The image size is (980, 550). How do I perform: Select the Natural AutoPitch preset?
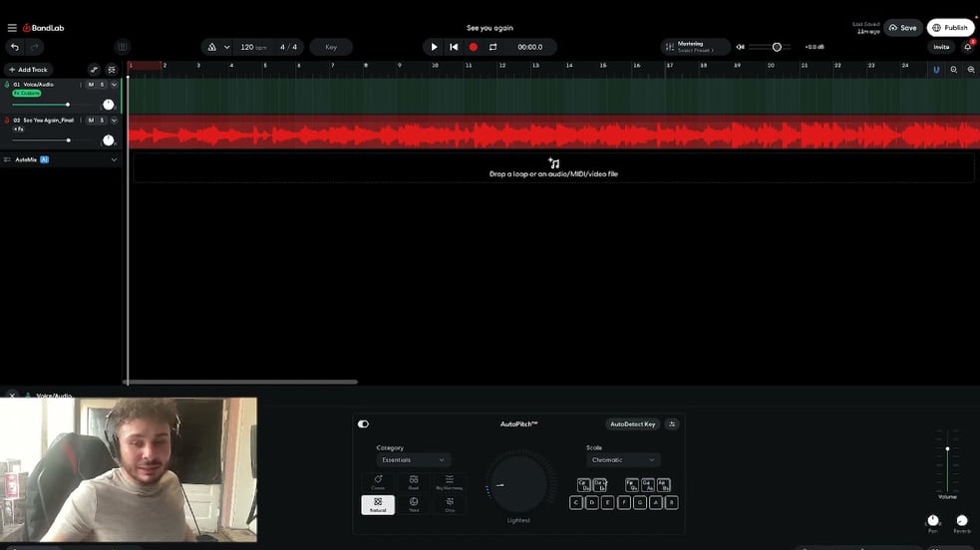(x=378, y=504)
